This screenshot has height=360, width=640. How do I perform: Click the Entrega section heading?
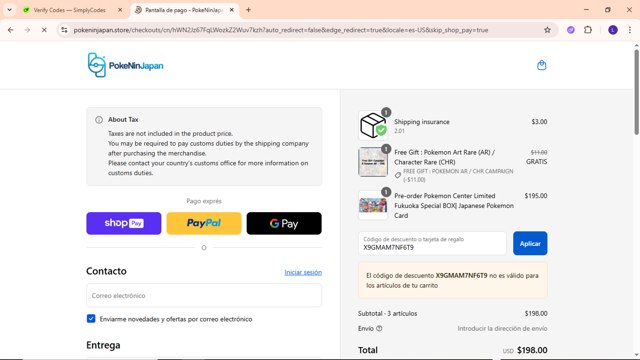(103, 345)
